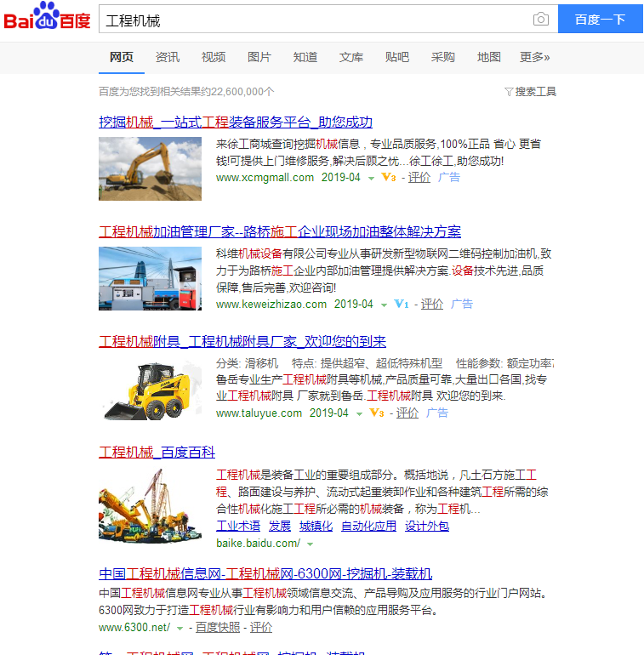
Task: Open 工业术语 sublink under Baike
Action: pyautogui.click(x=238, y=526)
